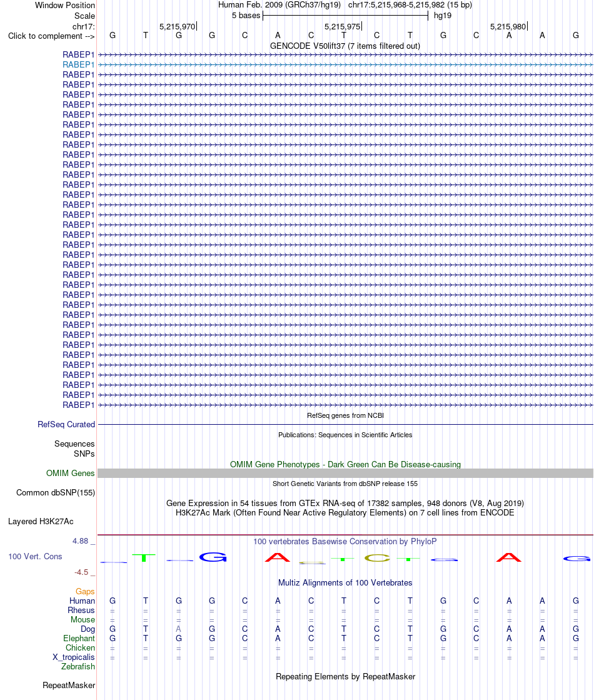
Task: Click the -4.5 PhyloP lower scale value
Action: [x=81, y=572]
